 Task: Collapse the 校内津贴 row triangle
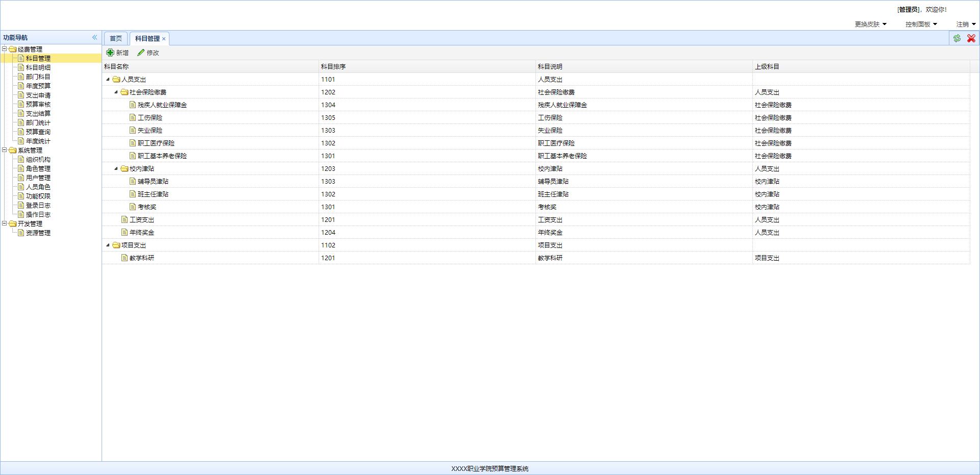[x=116, y=169]
